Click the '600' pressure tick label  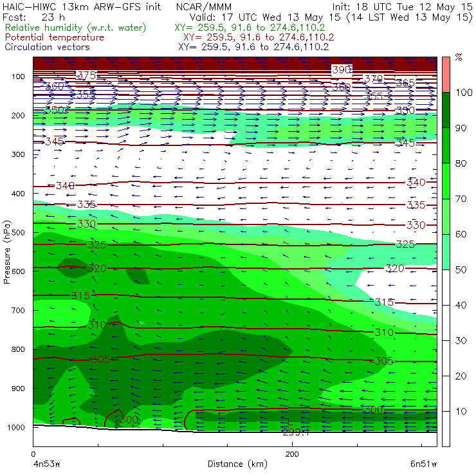coord(18,271)
